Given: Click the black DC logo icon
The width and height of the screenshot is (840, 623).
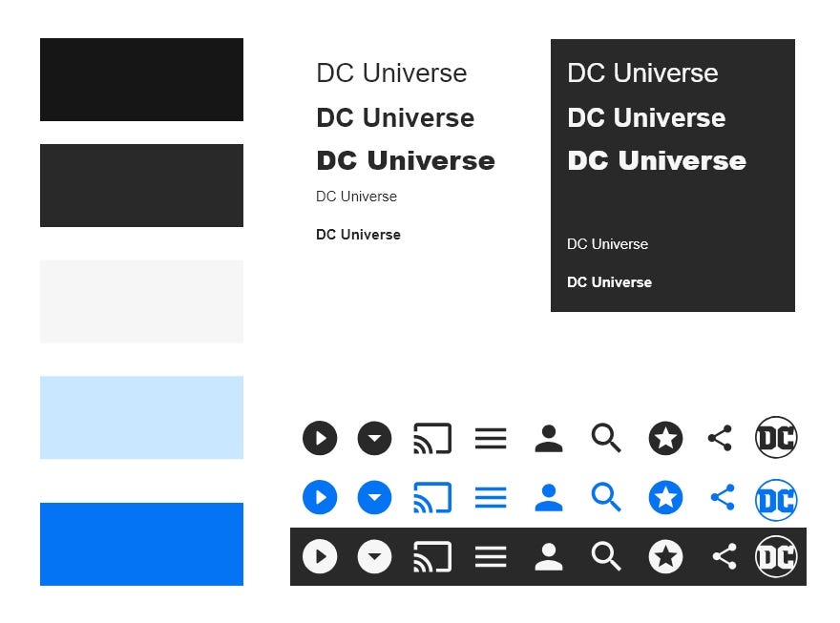Looking at the screenshot, I should tap(776, 437).
